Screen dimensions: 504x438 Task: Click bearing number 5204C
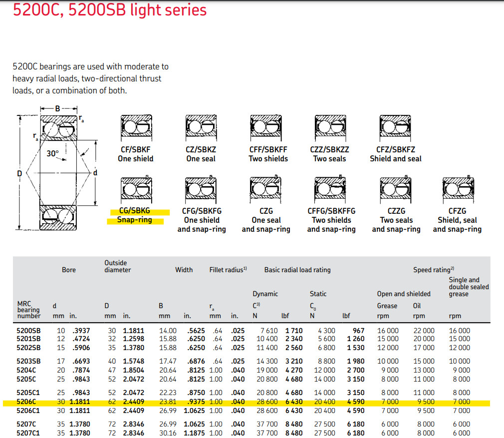tap(26, 370)
